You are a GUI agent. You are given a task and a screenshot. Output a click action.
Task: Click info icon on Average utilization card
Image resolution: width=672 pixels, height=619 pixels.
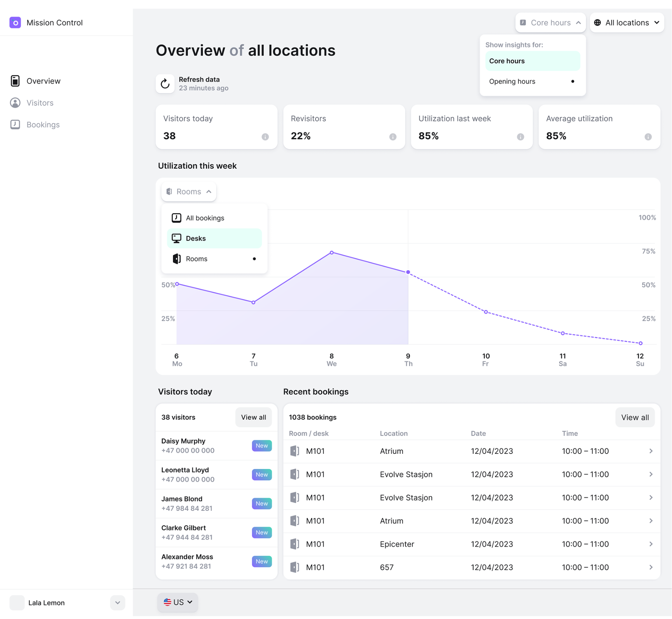point(648,137)
